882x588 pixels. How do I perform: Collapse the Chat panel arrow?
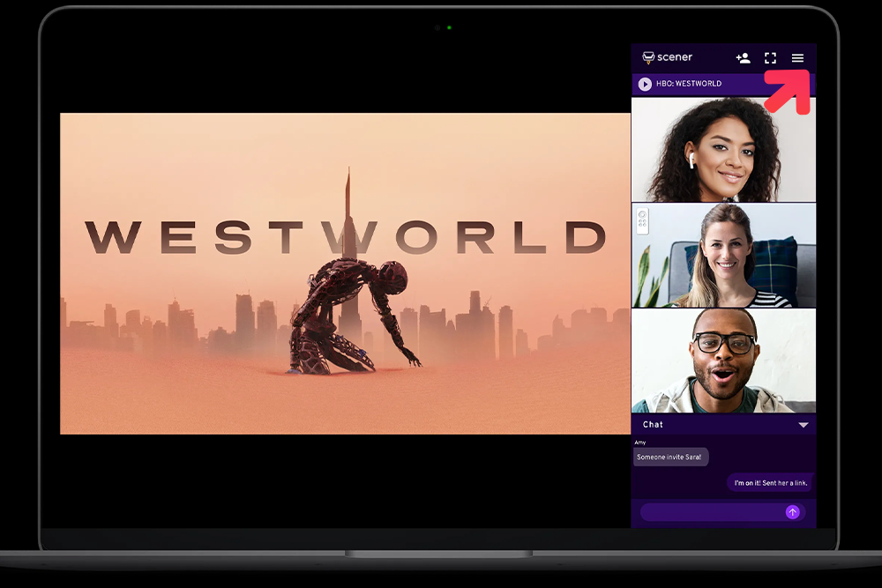804,425
